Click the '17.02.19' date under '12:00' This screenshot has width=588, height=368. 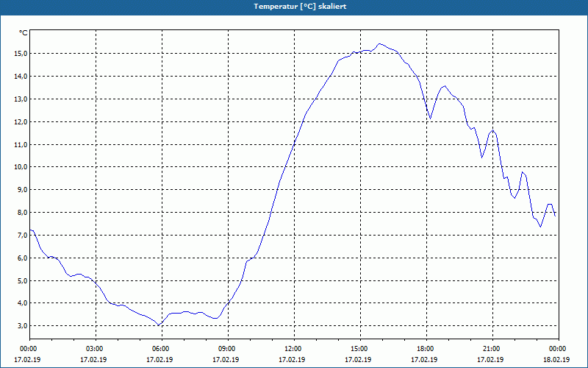[292, 359]
